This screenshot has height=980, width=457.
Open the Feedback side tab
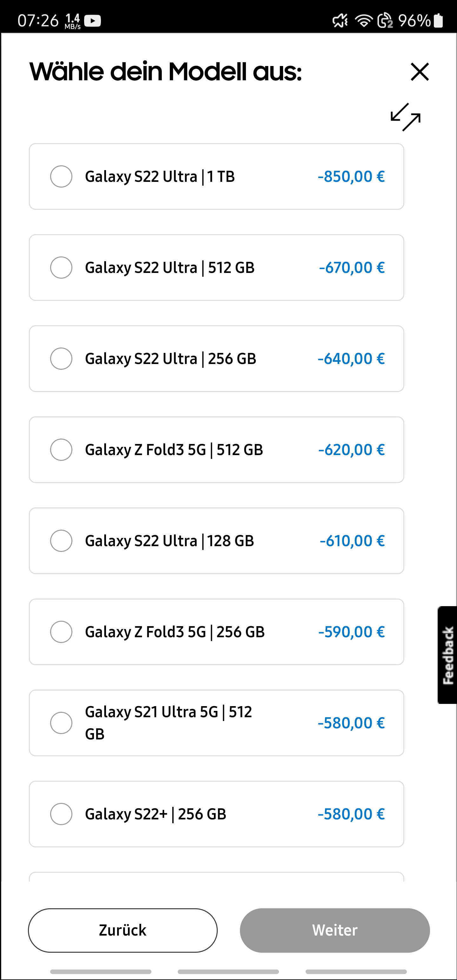448,655
